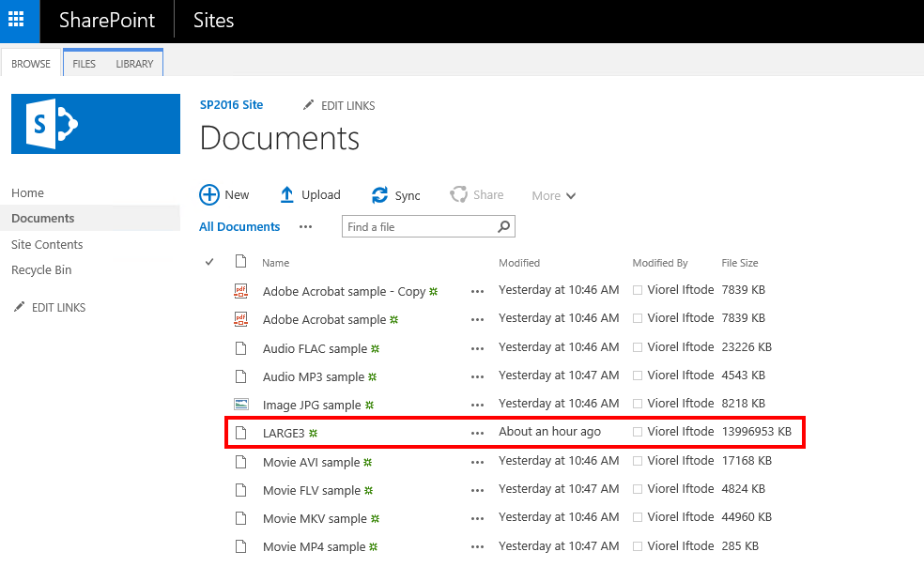
Task: Tick presence checkbox in Movie MP4 sample row
Action: tap(637, 546)
